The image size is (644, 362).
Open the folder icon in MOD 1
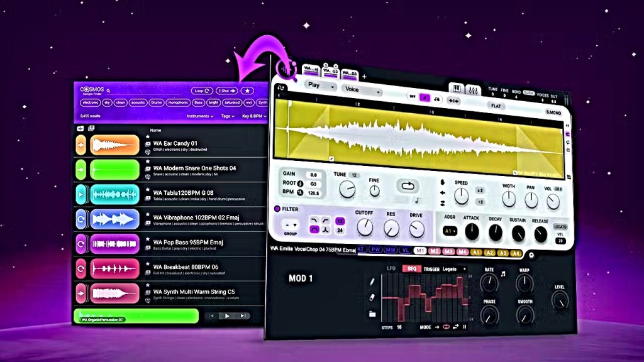[x=372, y=314]
